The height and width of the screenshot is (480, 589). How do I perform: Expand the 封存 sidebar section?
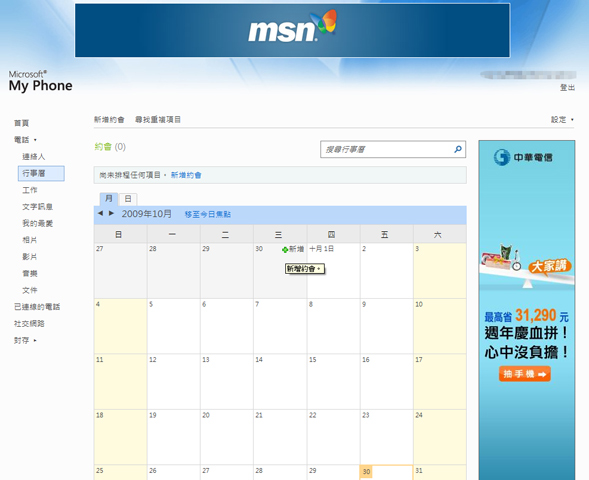26,340
